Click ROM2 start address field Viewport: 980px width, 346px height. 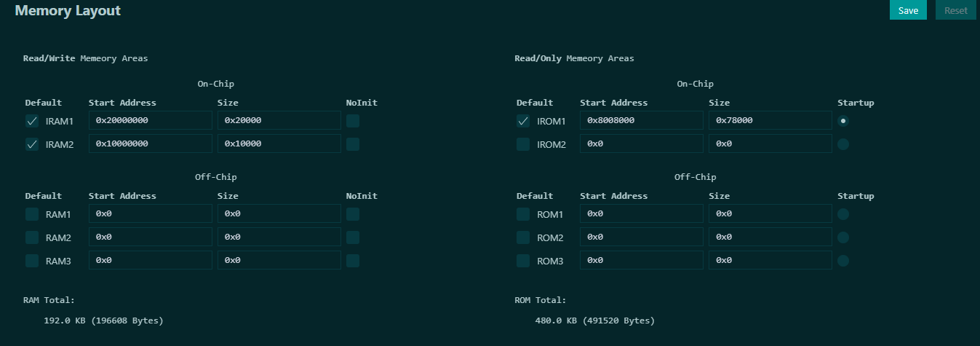tap(642, 237)
